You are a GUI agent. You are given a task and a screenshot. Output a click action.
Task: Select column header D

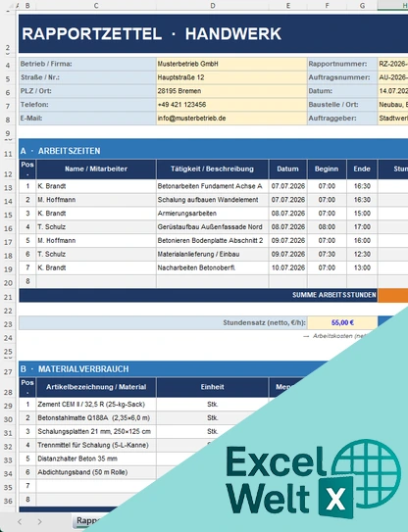[x=213, y=6]
